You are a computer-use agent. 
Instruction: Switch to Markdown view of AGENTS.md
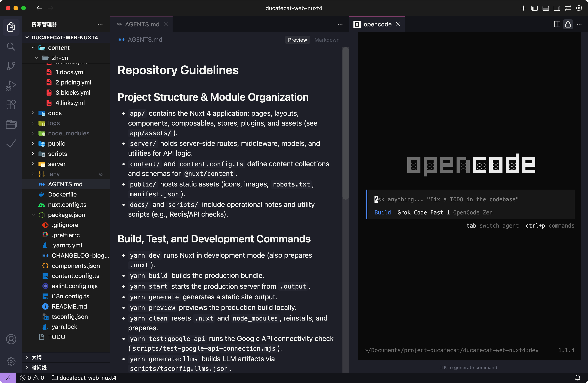(x=327, y=40)
